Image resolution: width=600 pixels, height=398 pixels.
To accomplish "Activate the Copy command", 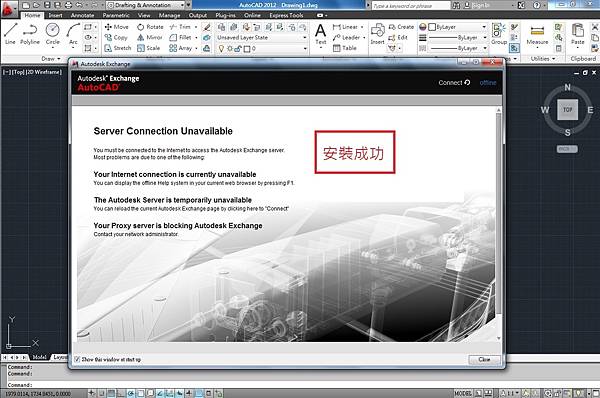I will (x=116, y=38).
